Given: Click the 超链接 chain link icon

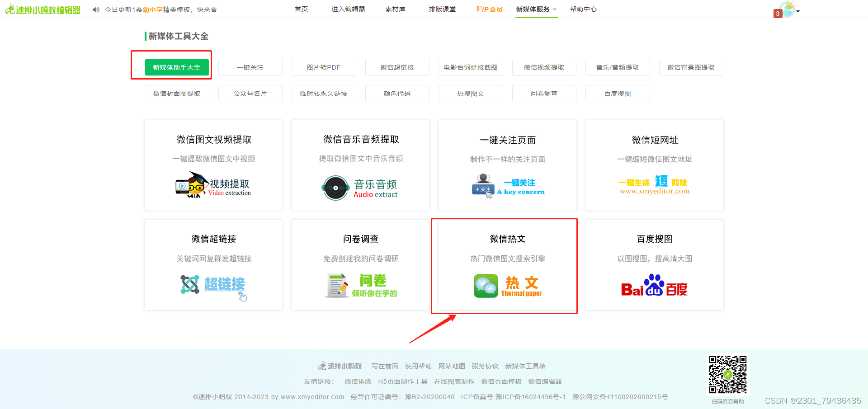Looking at the screenshot, I should pos(190,284).
